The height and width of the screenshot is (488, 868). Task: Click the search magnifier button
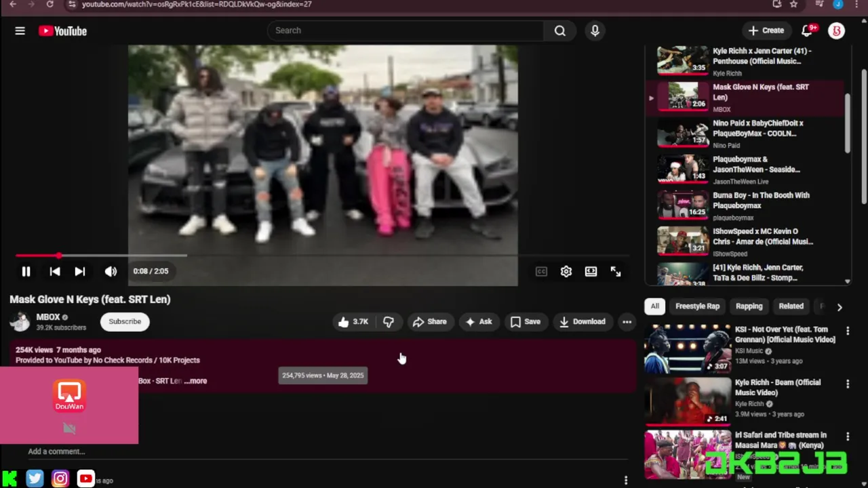coord(559,30)
